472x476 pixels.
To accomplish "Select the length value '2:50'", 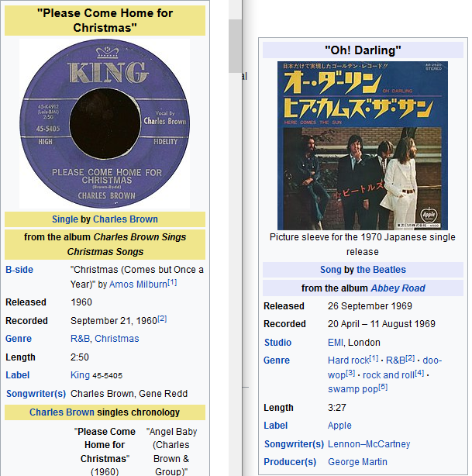I will pos(80,357).
